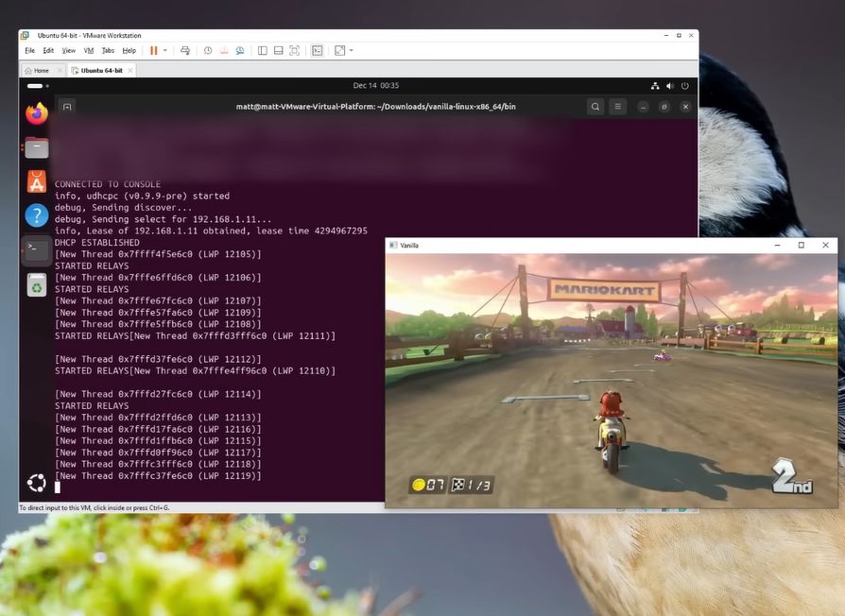Toggle the thumbnail bar view icon
The height and width of the screenshot is (616, 845).
click(x=278, y=50)
